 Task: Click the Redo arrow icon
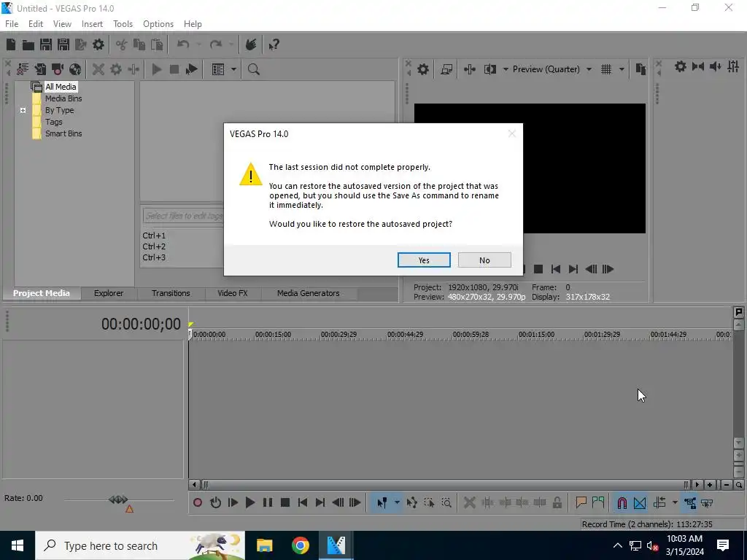click(x=216, y=44)
